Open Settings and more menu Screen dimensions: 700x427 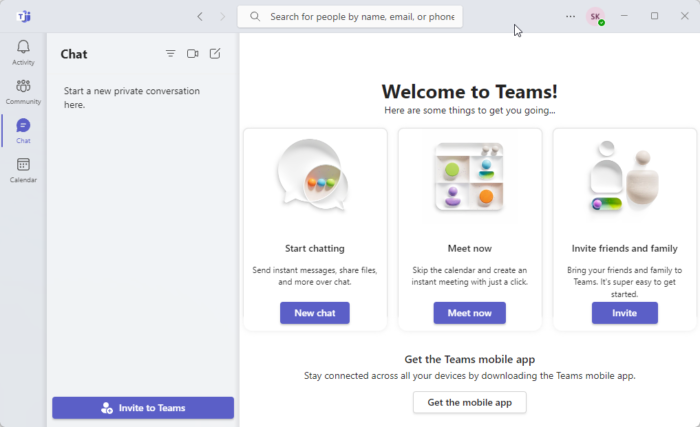point(571,16)
